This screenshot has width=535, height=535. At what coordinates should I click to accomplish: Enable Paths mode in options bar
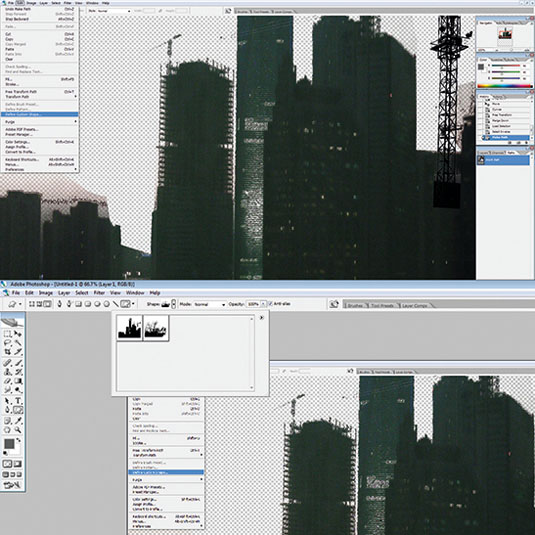click(x=39, y=304)
